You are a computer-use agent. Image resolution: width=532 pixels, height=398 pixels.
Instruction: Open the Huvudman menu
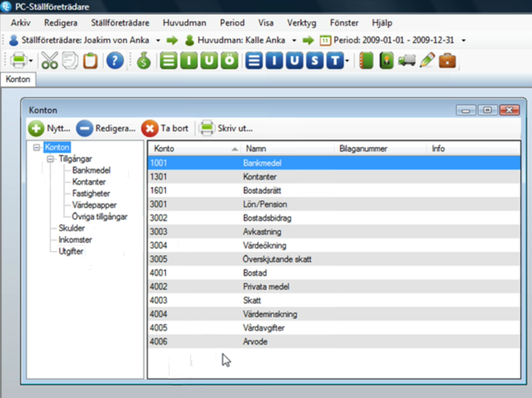click(184, 23)
